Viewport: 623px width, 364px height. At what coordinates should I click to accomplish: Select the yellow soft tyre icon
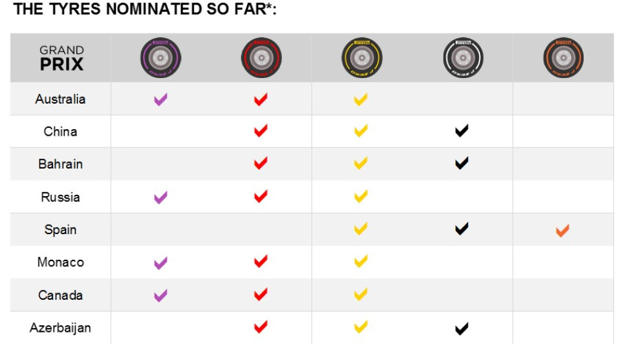pyautogui.click(x=361, y=58)
